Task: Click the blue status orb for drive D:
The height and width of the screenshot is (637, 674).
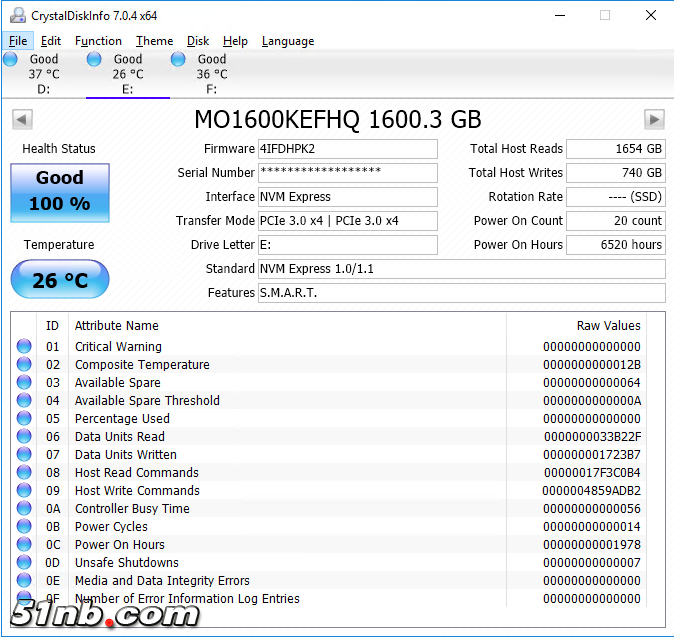Action: 10,59
